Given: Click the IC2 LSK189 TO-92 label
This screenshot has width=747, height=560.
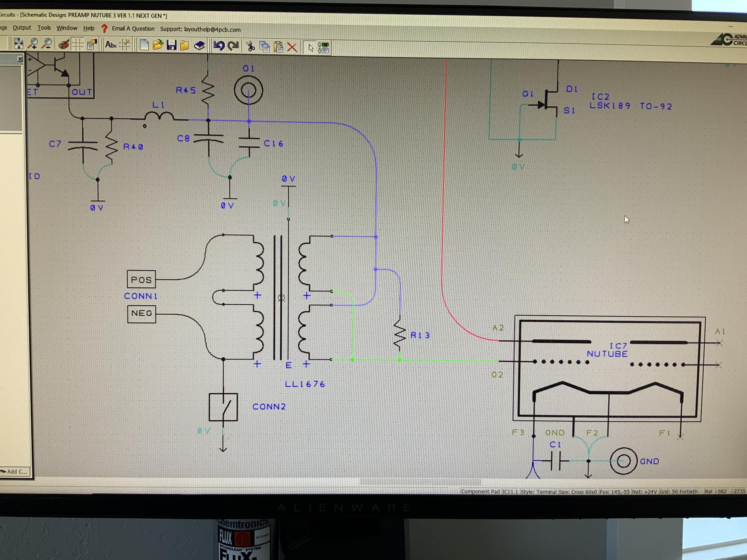Looking at the screenshot, I should coord(631,101).
